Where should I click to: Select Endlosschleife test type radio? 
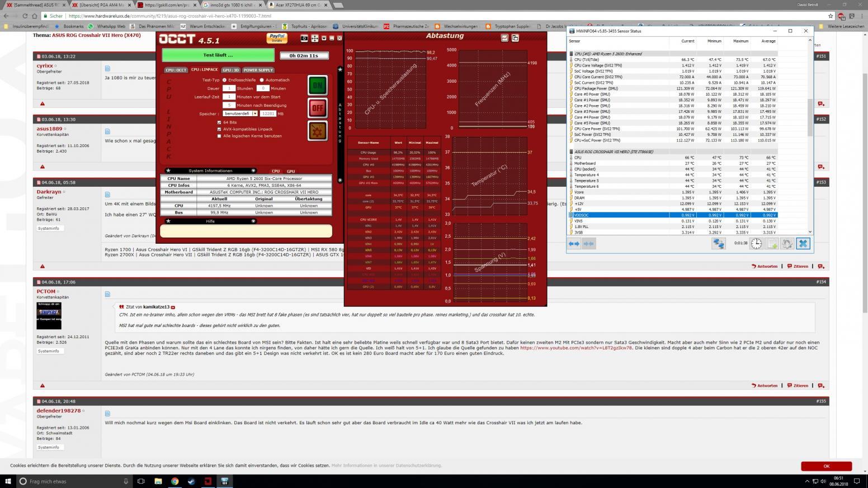tap(224, 80)
